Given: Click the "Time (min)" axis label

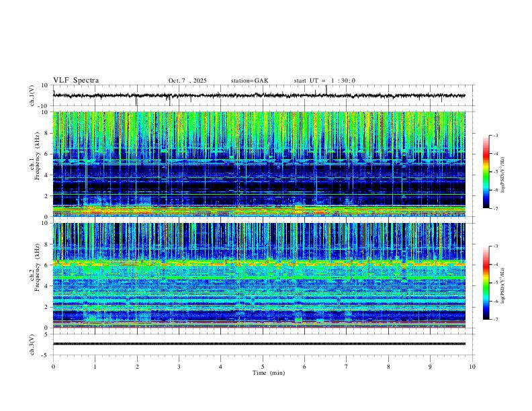Looking at the screenshot, I should click(269, 373).
